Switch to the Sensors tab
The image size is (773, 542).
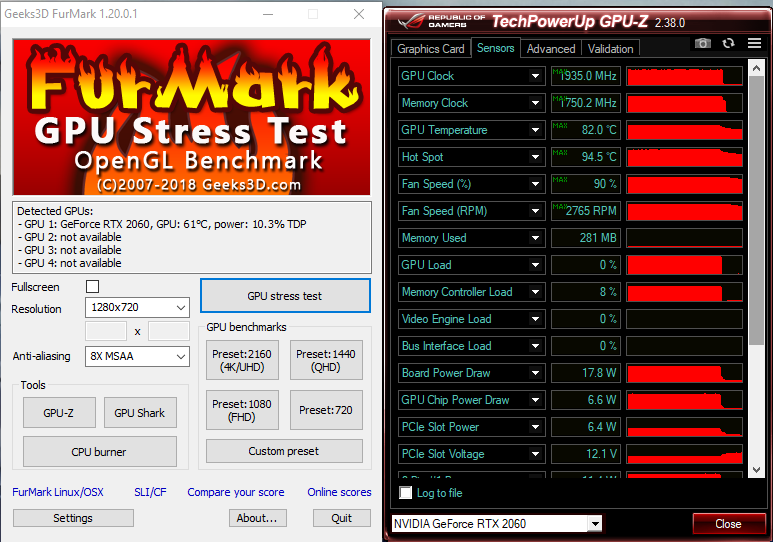495,48
